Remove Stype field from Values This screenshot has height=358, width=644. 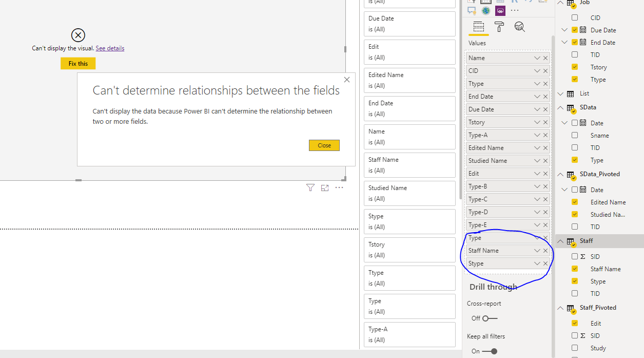coord(545,263)
